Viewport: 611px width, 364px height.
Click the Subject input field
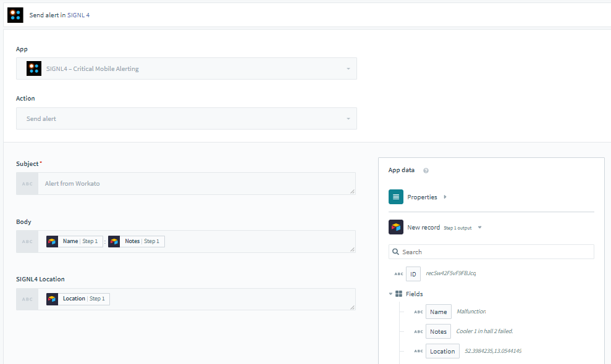click(196, 183)
